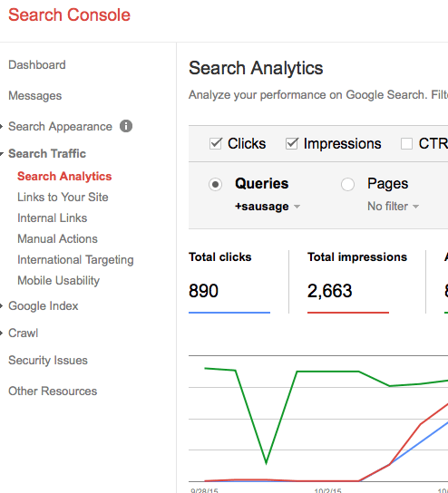Click the Total impressions label
The image size is (448, 493).
click(357, 257)
